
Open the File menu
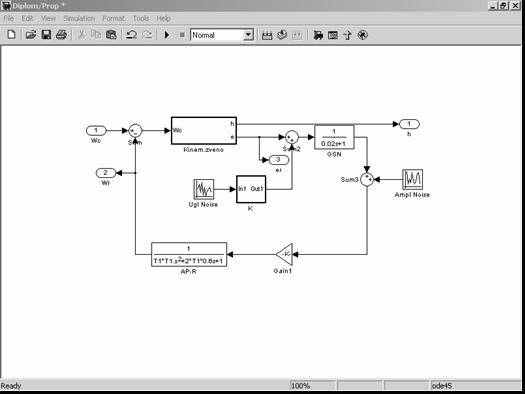[8, 19]
